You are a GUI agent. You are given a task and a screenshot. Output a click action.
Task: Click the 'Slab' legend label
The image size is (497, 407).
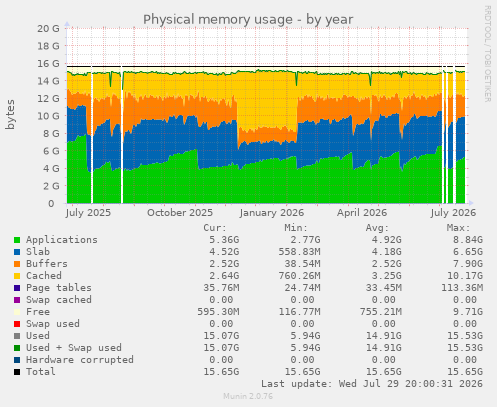pos(38,252)
